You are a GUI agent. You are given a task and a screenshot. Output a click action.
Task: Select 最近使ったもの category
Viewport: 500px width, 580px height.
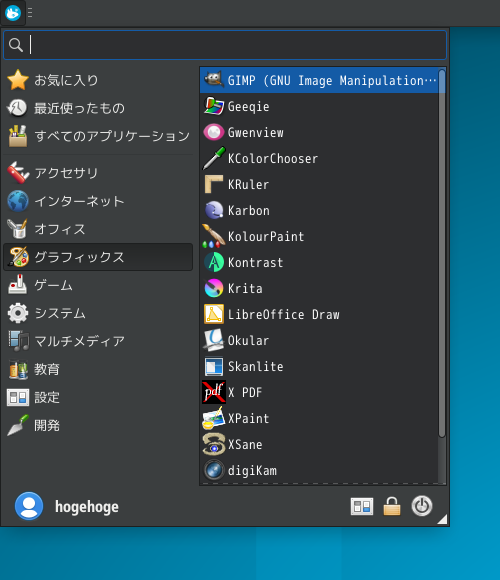(x=98, y=108)
